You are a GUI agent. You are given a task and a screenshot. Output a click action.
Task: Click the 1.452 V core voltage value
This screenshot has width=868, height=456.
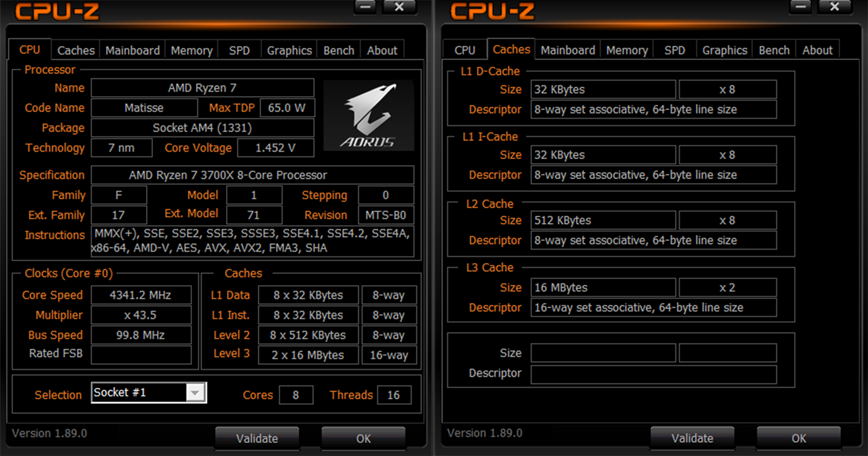[x=276, y=148]
